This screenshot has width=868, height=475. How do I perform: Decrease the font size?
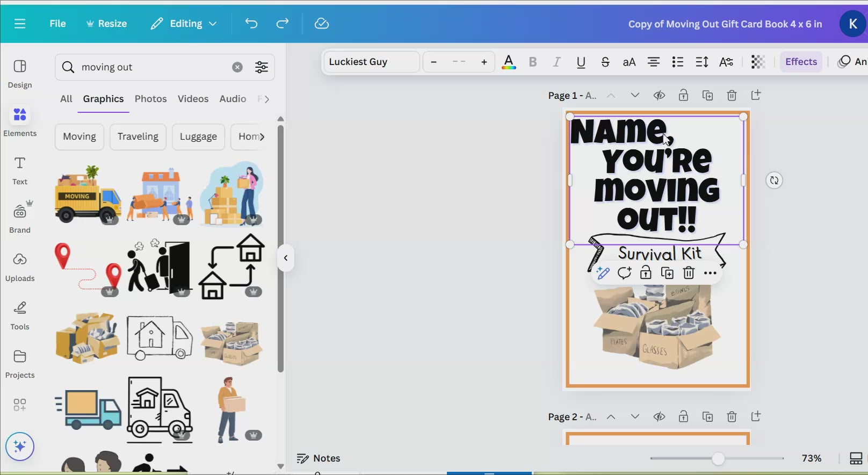(434, 62)
